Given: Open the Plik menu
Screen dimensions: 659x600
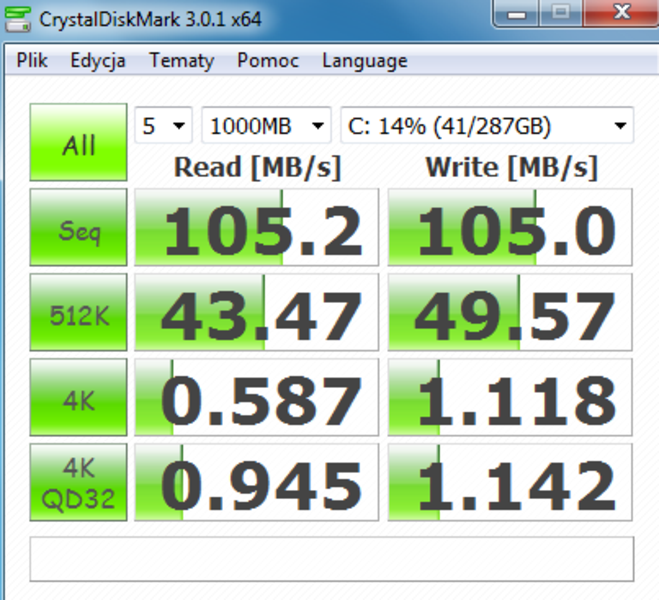Looking at the screenshot, I should (x=32, y=61).
